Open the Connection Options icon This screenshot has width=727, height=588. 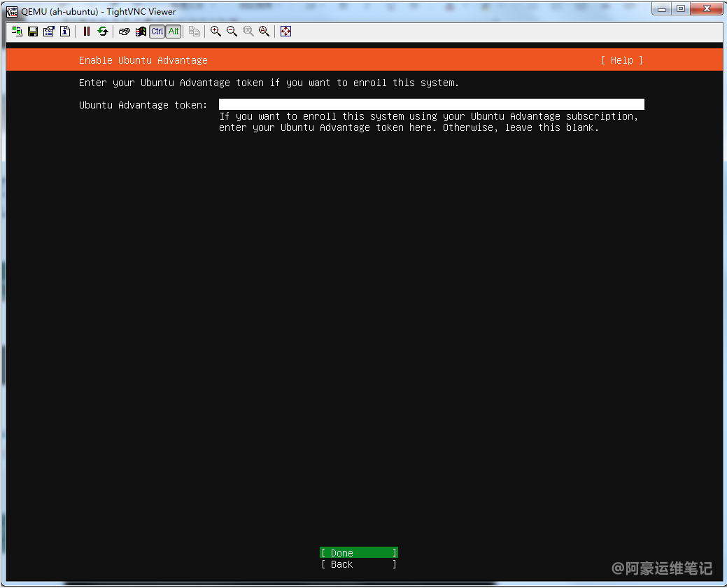coord(48,31)
